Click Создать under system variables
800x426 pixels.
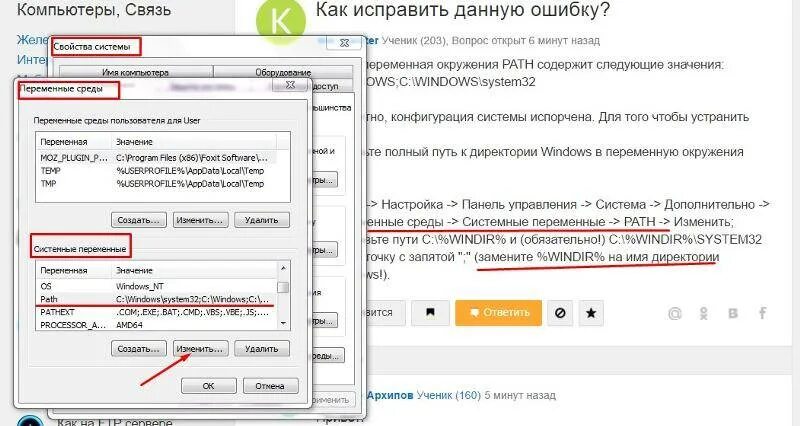139,349
